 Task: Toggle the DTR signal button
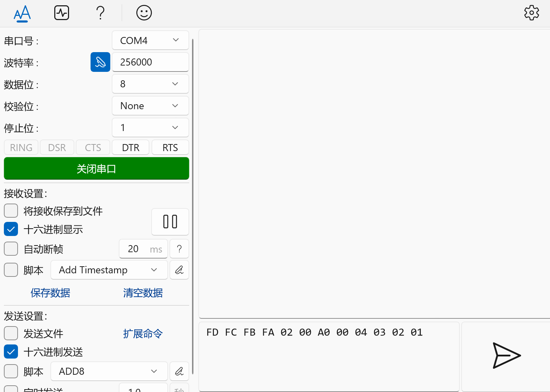131,148
